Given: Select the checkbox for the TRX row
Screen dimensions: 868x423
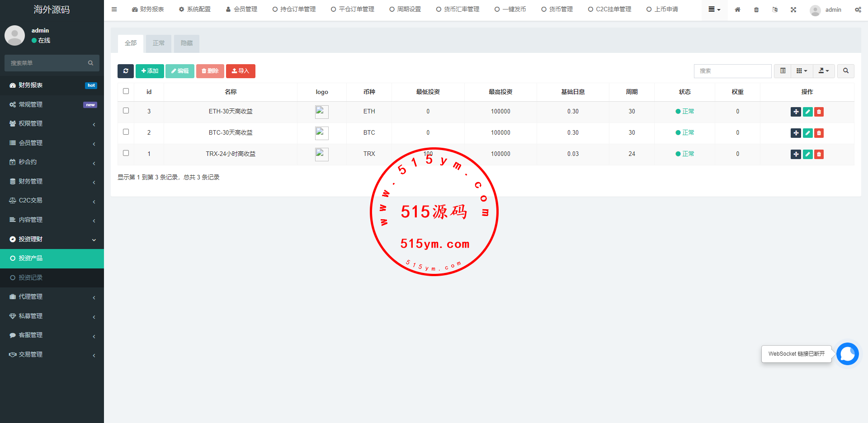Looking at the screenshot, I should (x=126, y=153).
